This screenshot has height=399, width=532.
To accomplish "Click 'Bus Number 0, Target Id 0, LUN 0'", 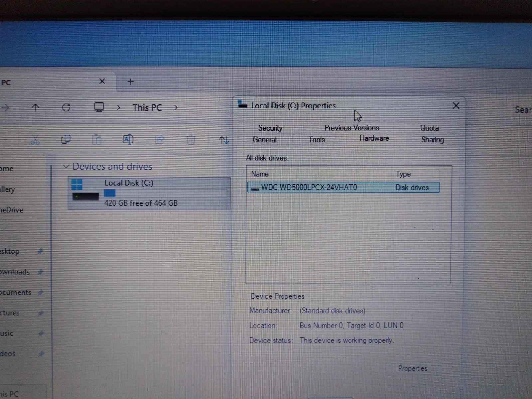I will [351, 325].
